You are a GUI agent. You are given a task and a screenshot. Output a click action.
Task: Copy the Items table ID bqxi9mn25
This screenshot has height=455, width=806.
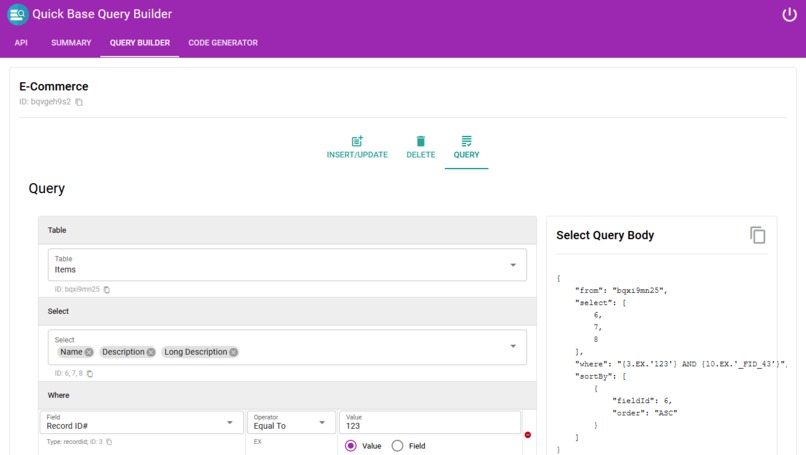click(x=107, y=289)
